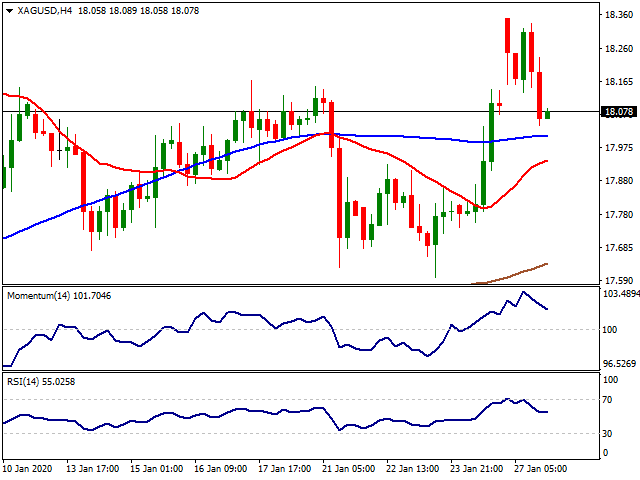
Task: Click the 23 Jan 21:00 time axis label
Action: tap(477, 469)
